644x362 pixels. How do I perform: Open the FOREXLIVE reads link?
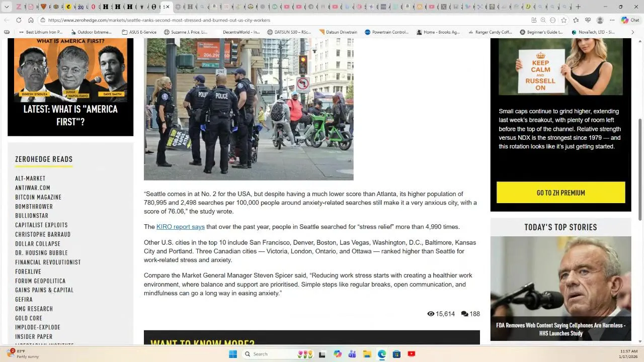click(x=28, y=271)
